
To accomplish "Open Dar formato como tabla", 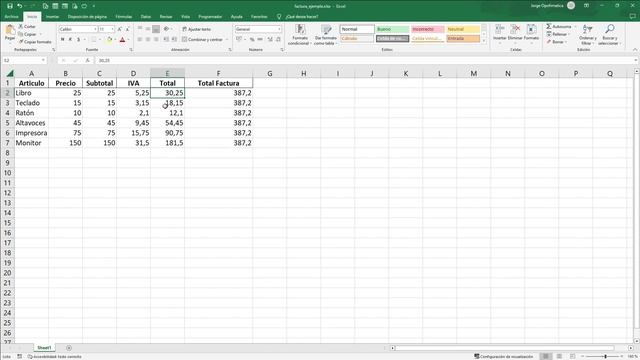I will pyautogui.click(x=325, y=35).
